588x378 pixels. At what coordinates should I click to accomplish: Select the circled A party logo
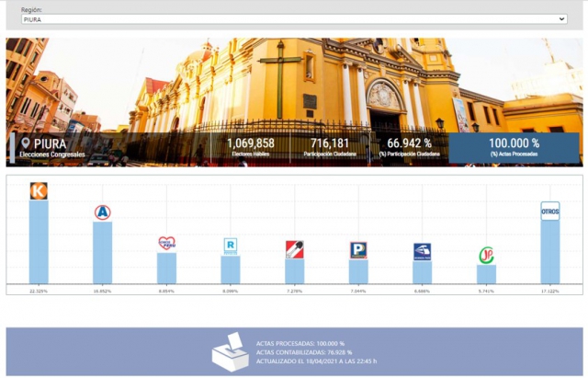(102, 212)
